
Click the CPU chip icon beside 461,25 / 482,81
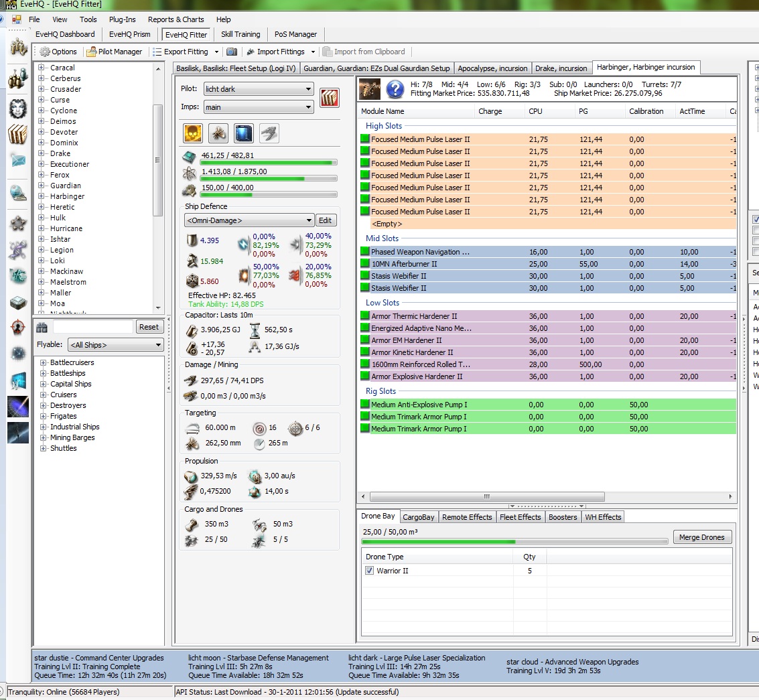(190, 157)
